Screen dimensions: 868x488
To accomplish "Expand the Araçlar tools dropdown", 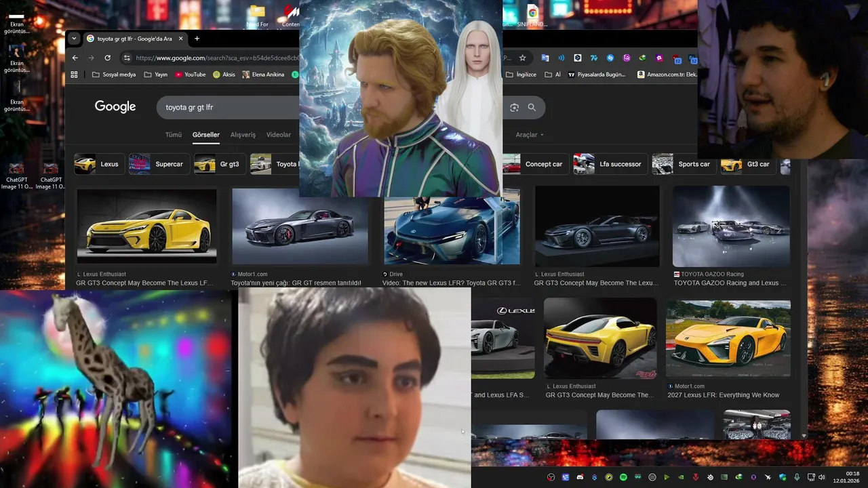I will 530,135.
